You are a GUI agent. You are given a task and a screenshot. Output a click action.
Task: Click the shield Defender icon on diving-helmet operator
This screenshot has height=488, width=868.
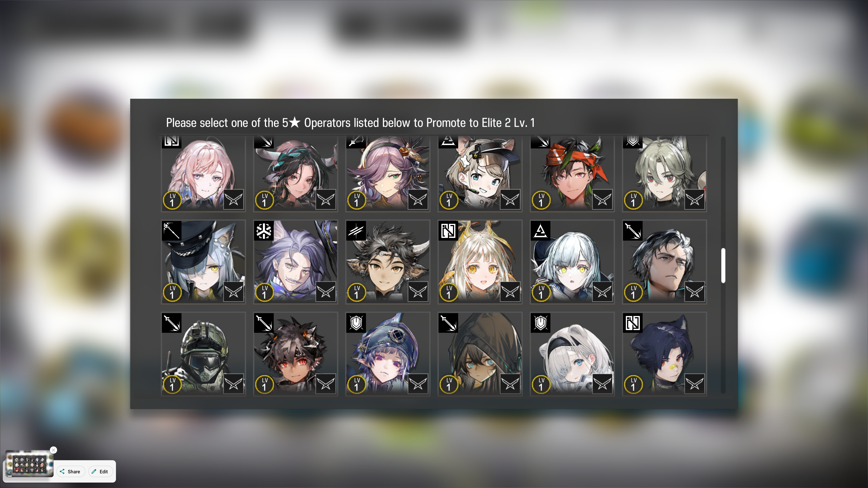[x=356, y=323]
